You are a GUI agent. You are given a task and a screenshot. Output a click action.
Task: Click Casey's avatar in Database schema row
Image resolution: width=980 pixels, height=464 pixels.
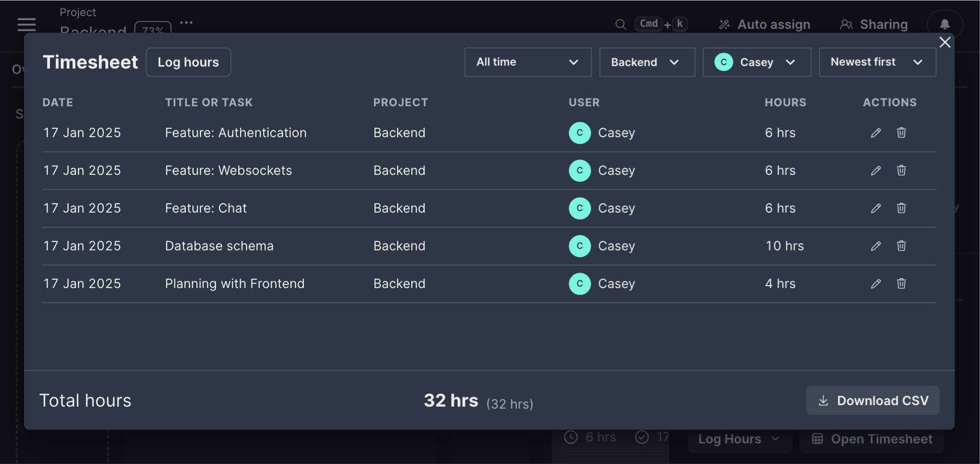[x=579, y=246]
